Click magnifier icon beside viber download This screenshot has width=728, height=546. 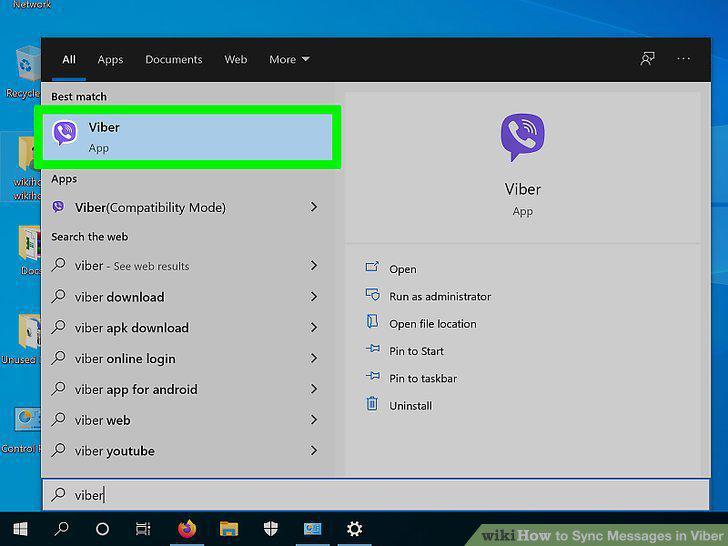pyautogui.click(x=58, y=296)
